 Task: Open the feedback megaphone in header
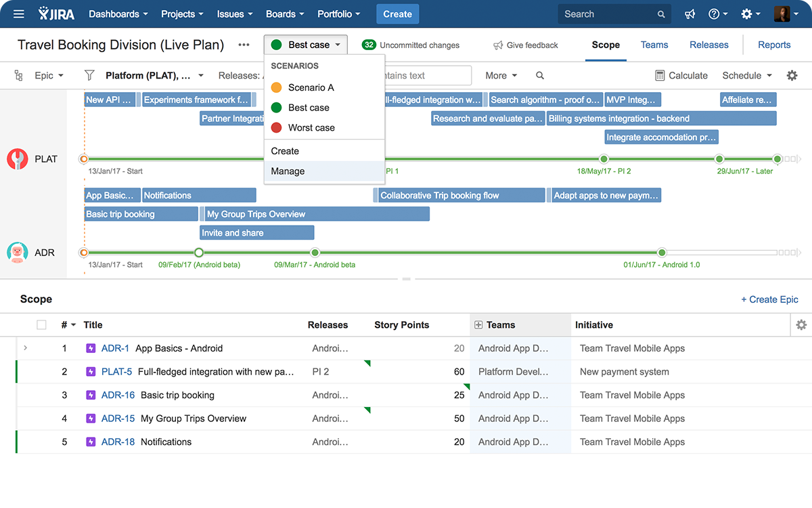[690, 14]
